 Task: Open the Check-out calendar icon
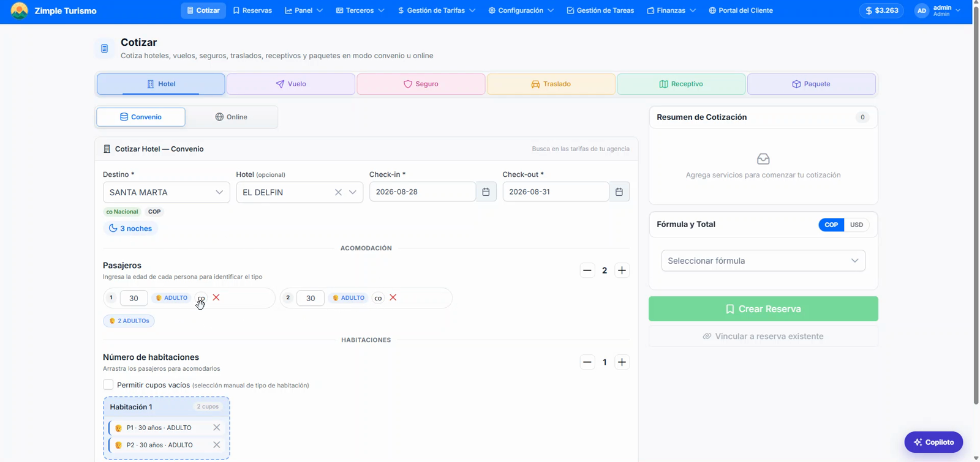click(x=619, y=192)
